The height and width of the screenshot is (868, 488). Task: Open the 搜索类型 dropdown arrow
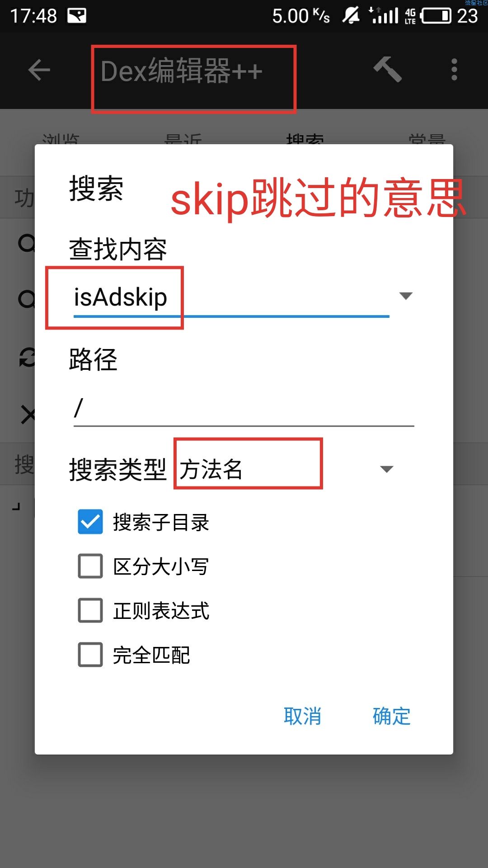tap(386, 469)
